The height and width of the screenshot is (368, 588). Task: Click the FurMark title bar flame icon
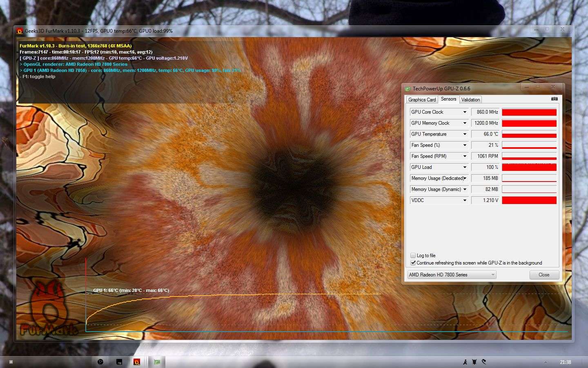coord(20,31)
